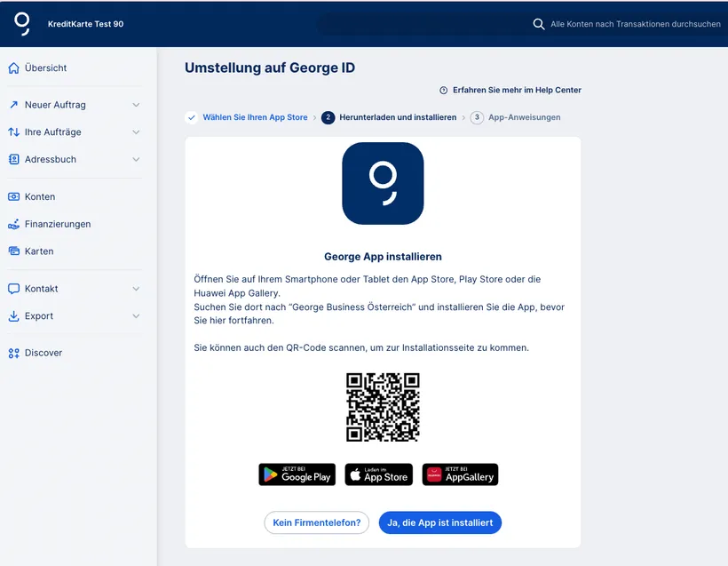Image resolution: width=728 pixels, height=566 pixels.
Task: Click the large George app icon
Action: [x=383, y=183]
